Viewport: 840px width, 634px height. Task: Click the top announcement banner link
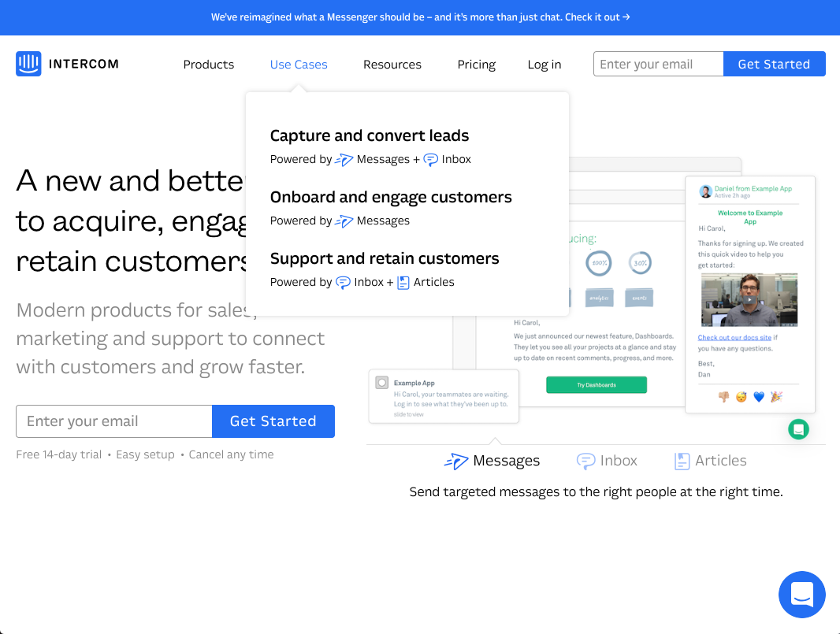[x=420, y=17]
